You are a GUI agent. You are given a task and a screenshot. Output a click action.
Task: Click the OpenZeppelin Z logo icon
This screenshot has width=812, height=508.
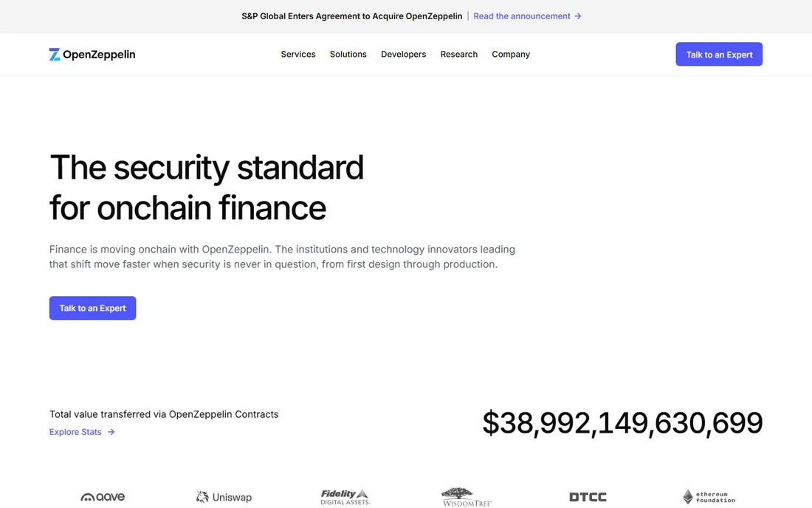pos(55,55)
